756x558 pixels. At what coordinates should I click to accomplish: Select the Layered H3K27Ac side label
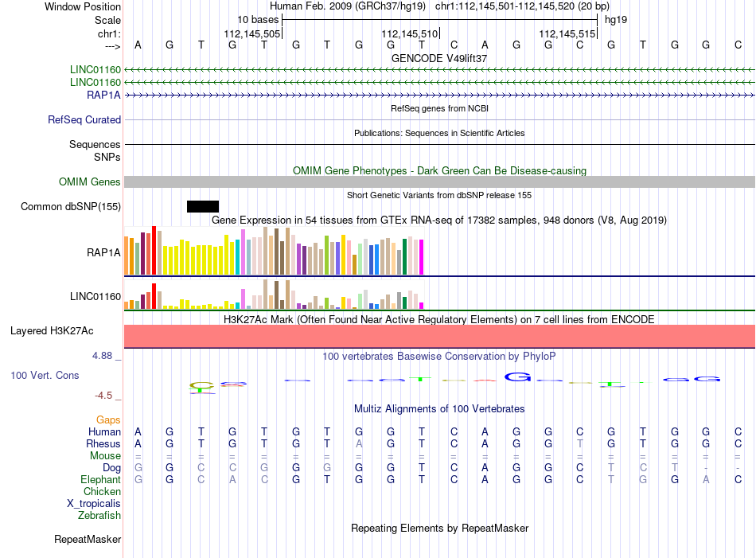(52, 331)
